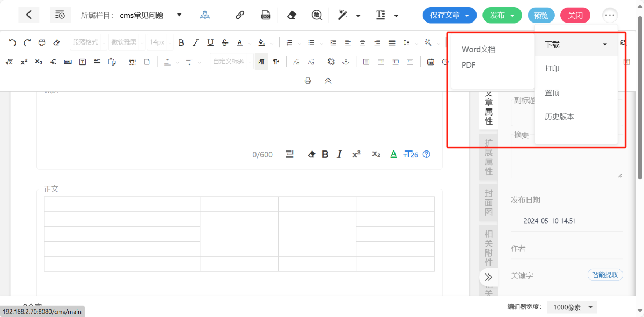This screenshot has height=317, width=644.
Task: Open the 所属栏目 cms常见问题 dropdown
Action: [179, 15]
